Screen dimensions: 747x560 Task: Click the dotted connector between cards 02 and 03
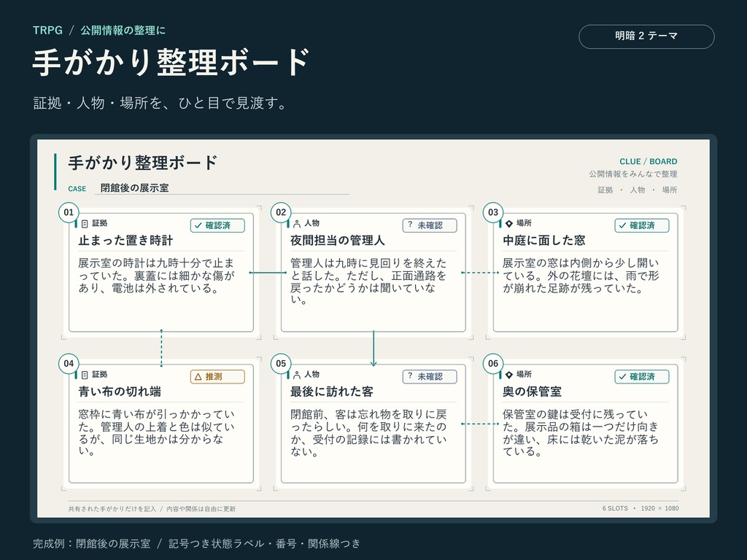[480, 273]
